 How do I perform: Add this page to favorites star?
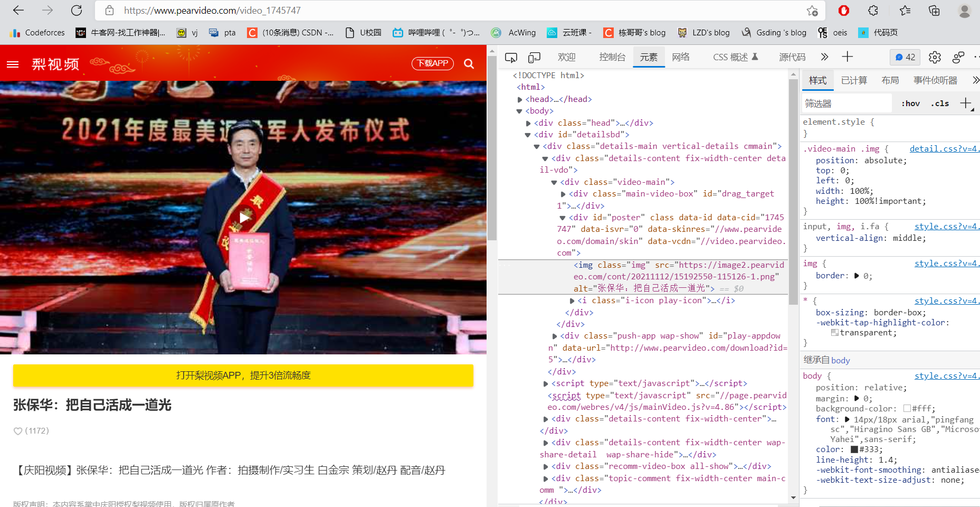[812, 11]
